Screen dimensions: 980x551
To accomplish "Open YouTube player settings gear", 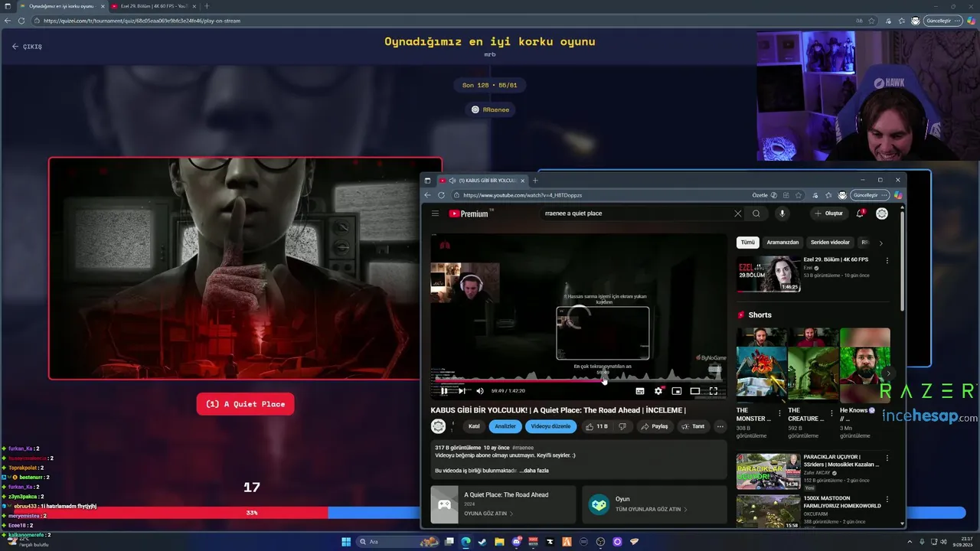I will (658, 391).
